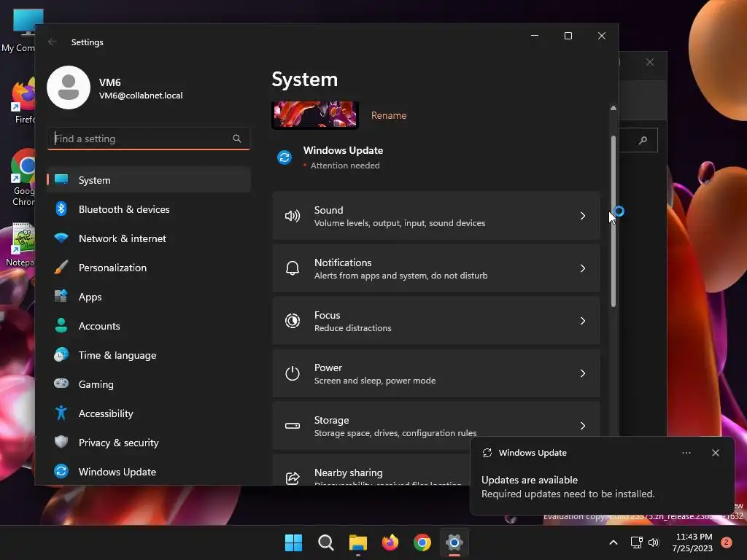This screenshot has height=560, width=747.
Task: Click the Privacy & security shield icon
Action: click(x=61, y=442)
